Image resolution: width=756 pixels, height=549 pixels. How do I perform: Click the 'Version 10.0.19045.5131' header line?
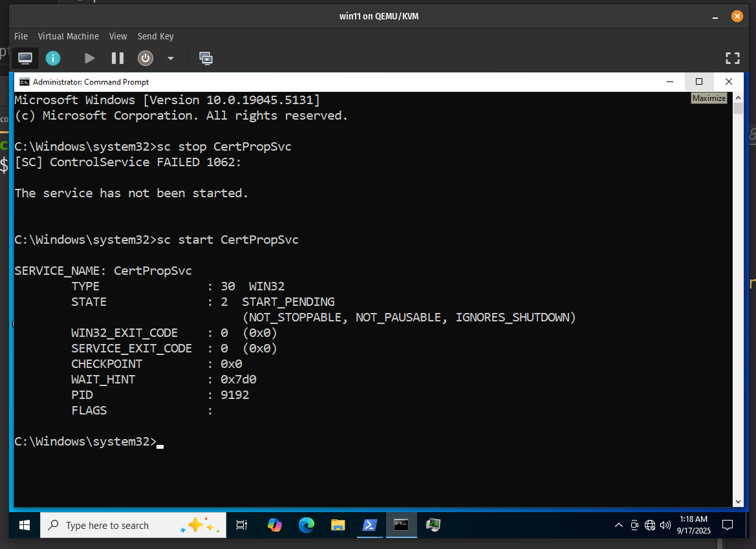pos(167,100)
